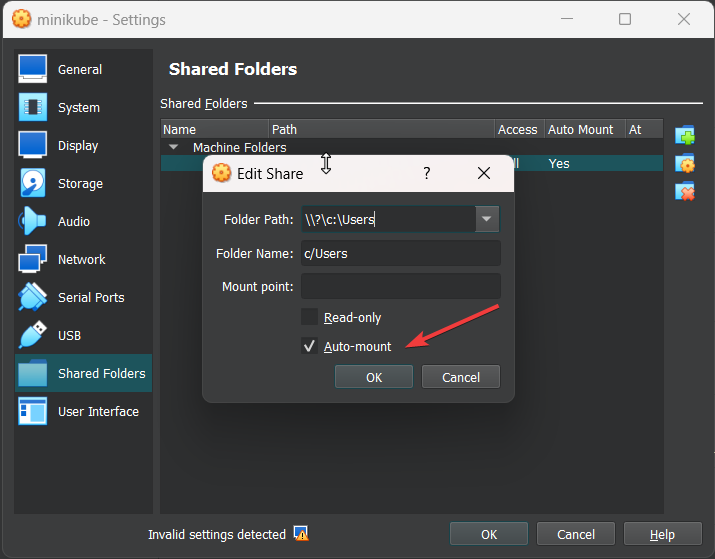Click the Edit Share help question mark
Screen dimensions: 715x559
tap(427, 173)
